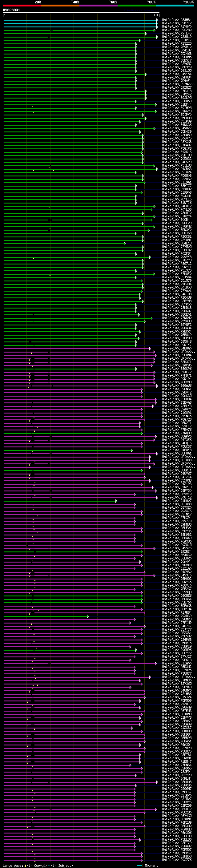Click the orange ~40% identity legend segment
The image size is (197, 868).
tap(60, 6)
